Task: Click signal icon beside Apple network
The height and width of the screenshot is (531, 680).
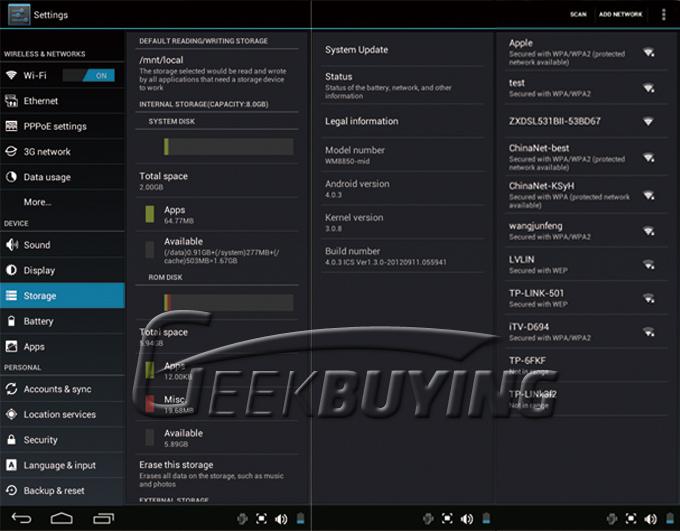Action: coord(649,52)
